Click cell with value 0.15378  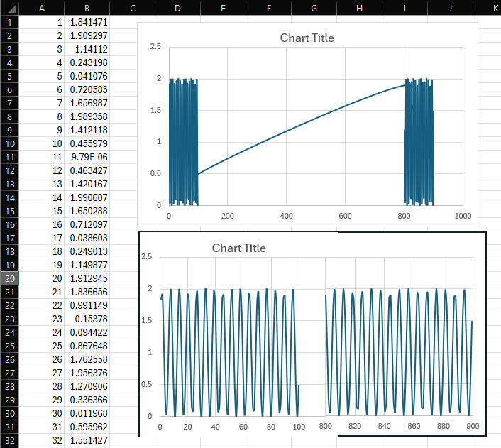pos(87,319)
